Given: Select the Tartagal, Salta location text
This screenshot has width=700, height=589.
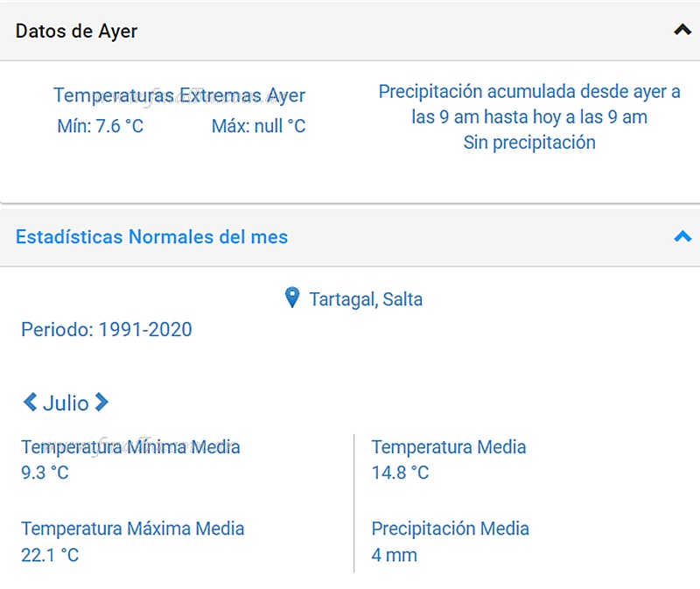Looking at the screenshot, I should coord(366,299).
